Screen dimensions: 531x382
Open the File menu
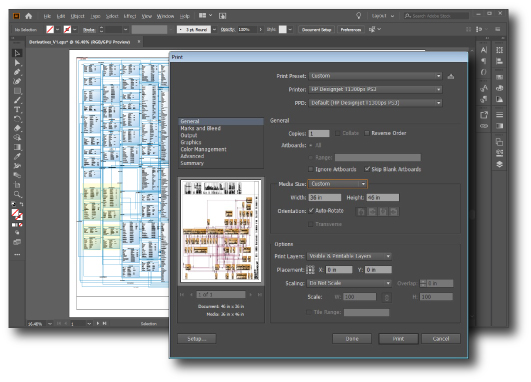[x=47, y=16]
